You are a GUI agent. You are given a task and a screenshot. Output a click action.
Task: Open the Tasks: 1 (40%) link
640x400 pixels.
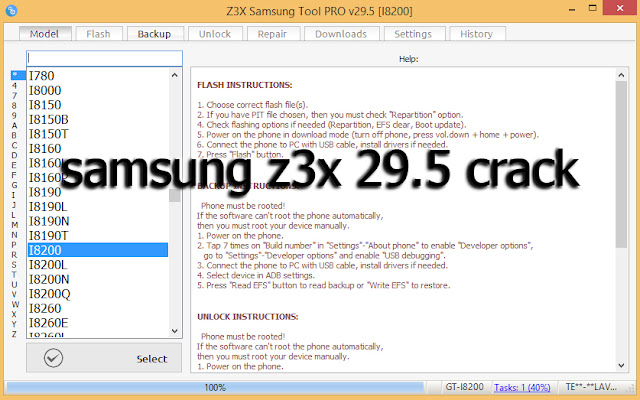click(x=522, y=387)
